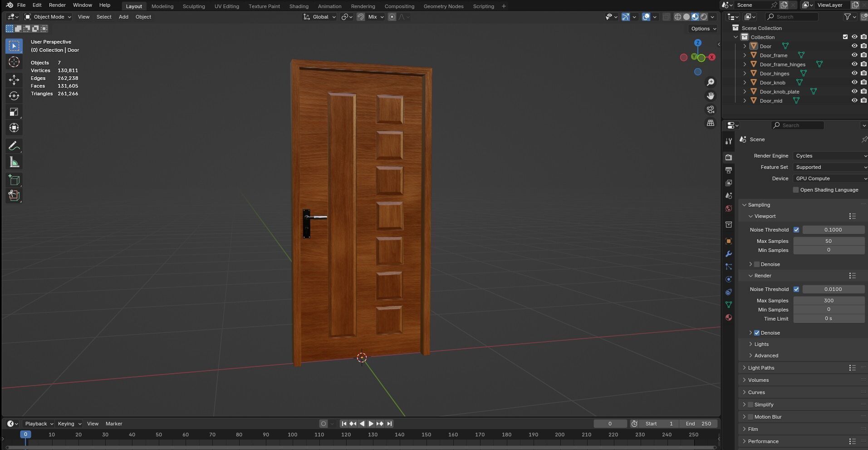The image size is (868, 450).
Task: Switch orthographic perspective grid icon
Action: (711, 123)
